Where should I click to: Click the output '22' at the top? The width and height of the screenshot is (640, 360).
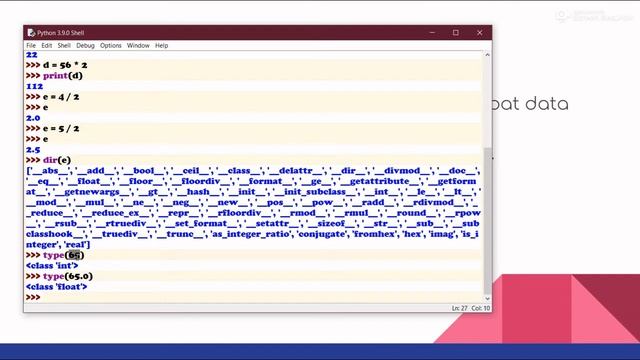tap(31, 55)
